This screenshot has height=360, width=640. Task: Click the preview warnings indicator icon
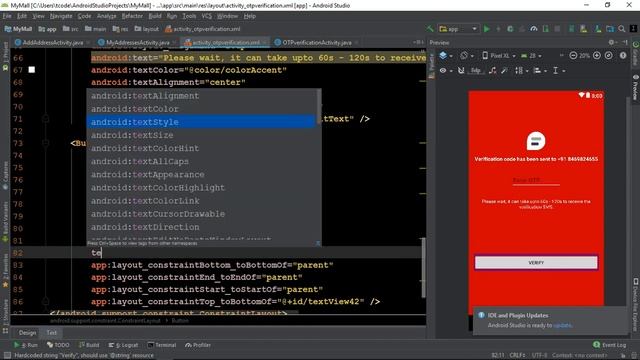tap(623, 56)
